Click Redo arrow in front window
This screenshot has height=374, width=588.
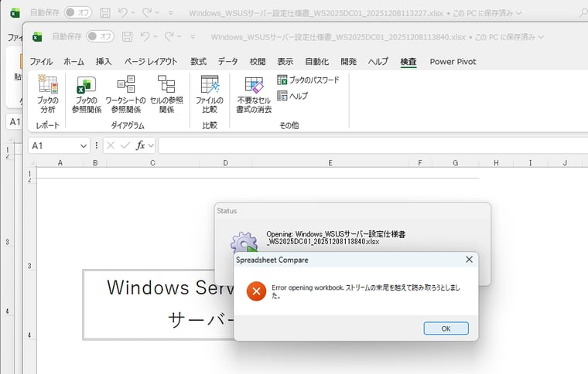click(169, 36)
